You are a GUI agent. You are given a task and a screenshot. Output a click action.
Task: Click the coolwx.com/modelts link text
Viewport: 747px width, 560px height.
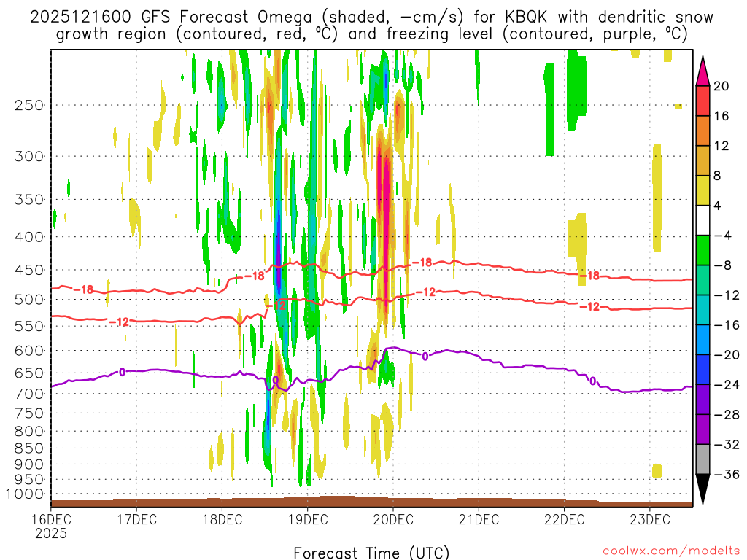pyautogui.click(x=671, y=551)
